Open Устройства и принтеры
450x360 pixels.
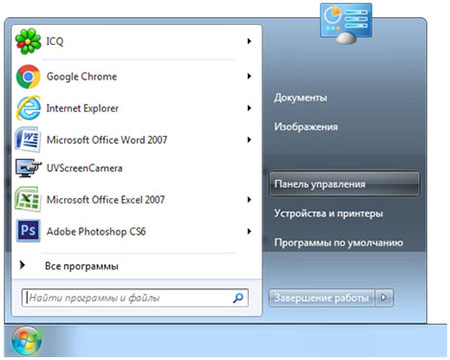pos(328,213)
